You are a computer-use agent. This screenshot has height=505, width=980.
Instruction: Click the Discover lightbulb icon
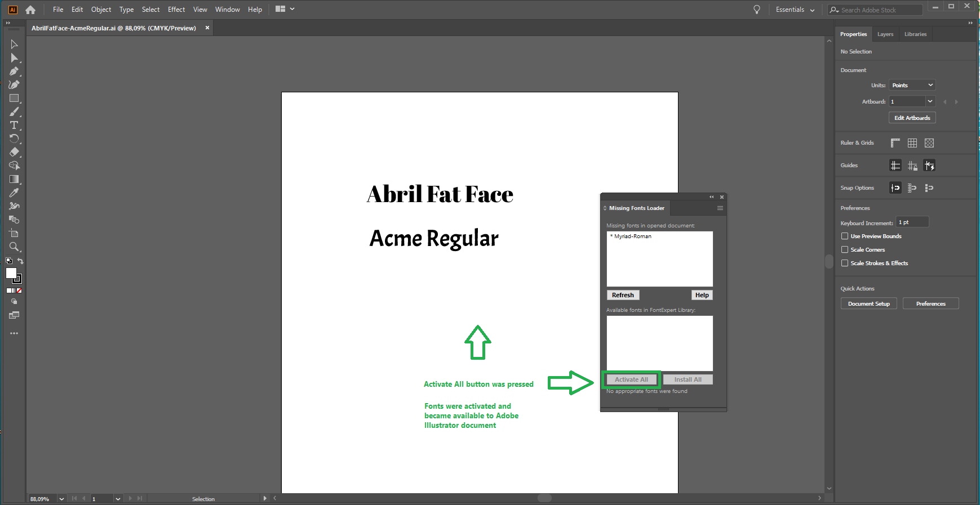click(x=757, y=10)
